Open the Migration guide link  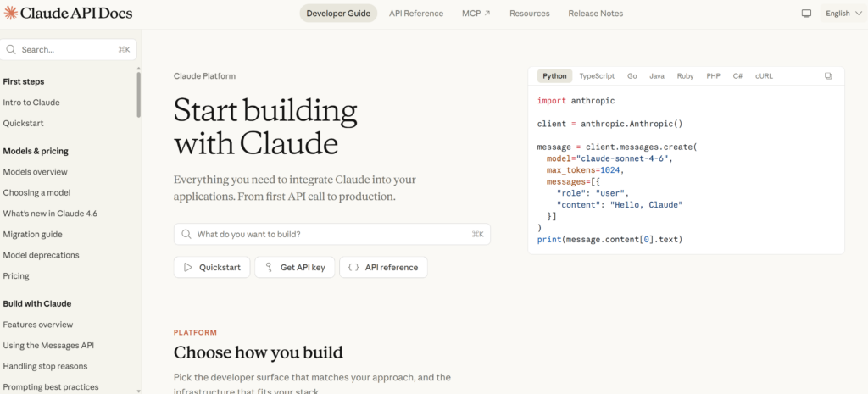coord(33,235)
